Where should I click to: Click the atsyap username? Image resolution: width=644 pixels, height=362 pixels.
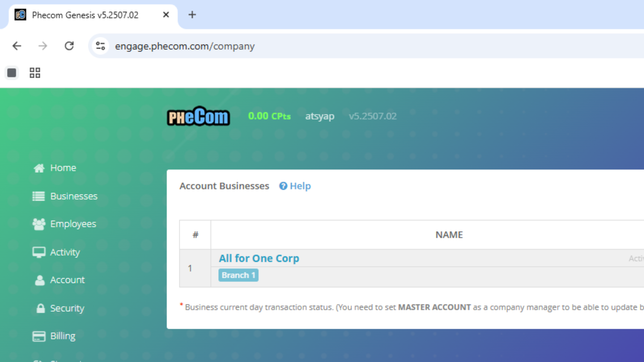coord(320,116)
